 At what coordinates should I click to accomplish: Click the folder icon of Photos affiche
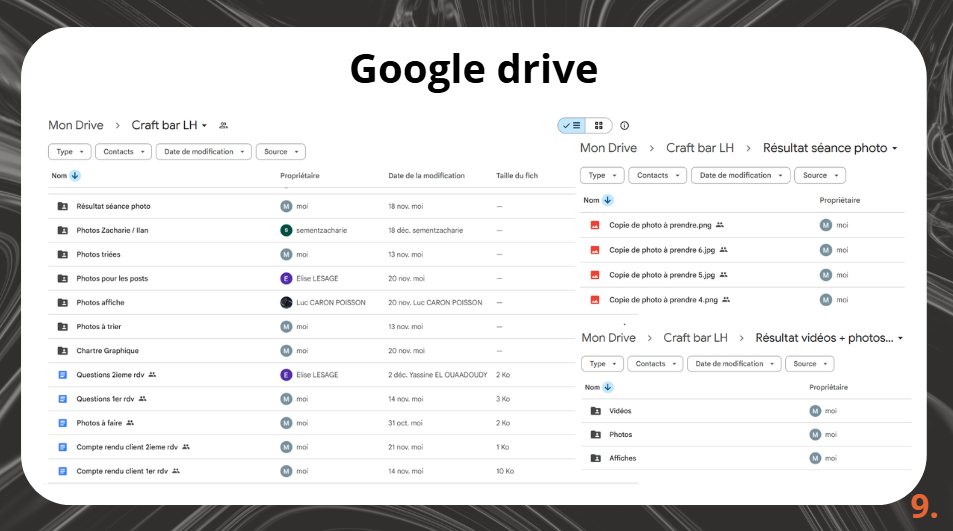[62, 303]
